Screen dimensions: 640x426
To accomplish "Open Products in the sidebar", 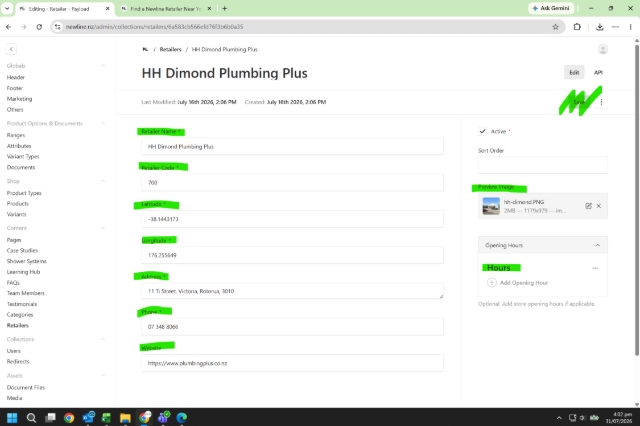I will pos(18,204).
